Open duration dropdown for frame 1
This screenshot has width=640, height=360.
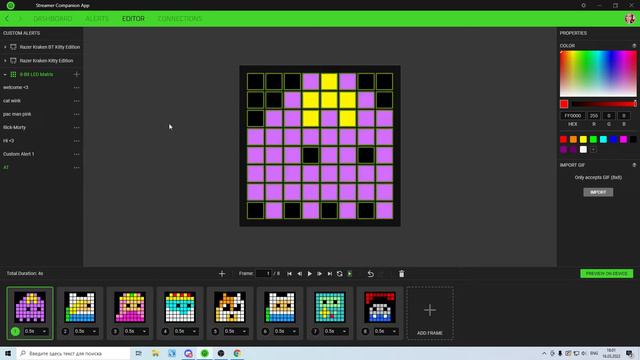(x=36, y=331)
